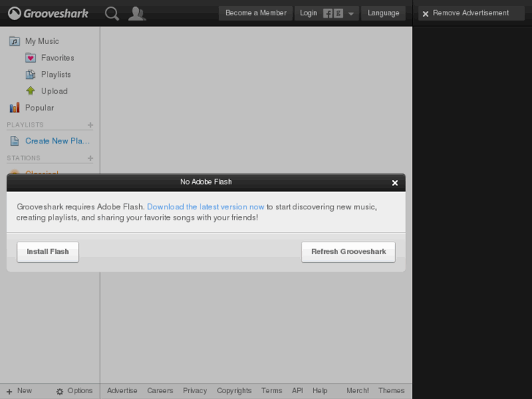The height and width of the screenshot is (399, 532).
Task: Click the green Upload arrow icon
Action: coord(31,91)
